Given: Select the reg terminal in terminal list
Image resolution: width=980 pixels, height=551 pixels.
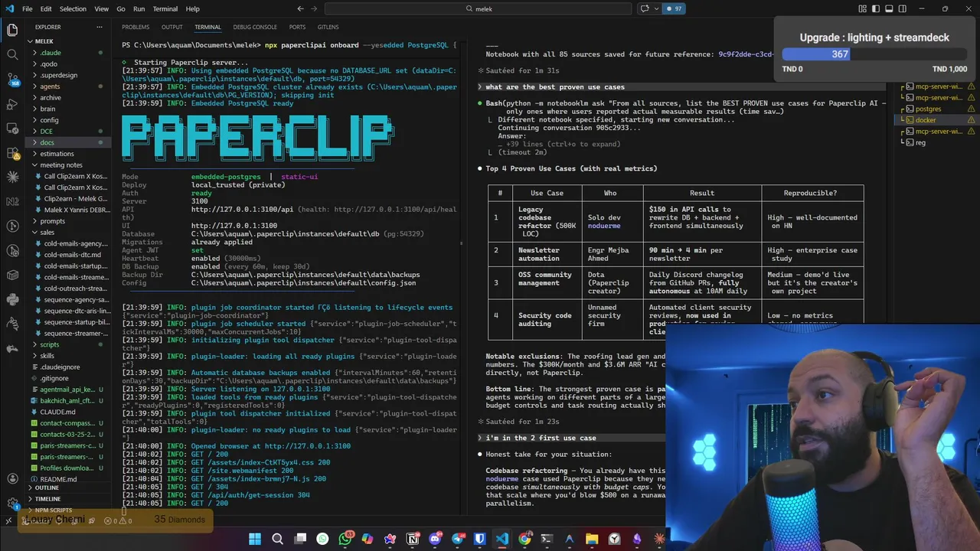Looking at the screenshot, I should pos(936,142).
